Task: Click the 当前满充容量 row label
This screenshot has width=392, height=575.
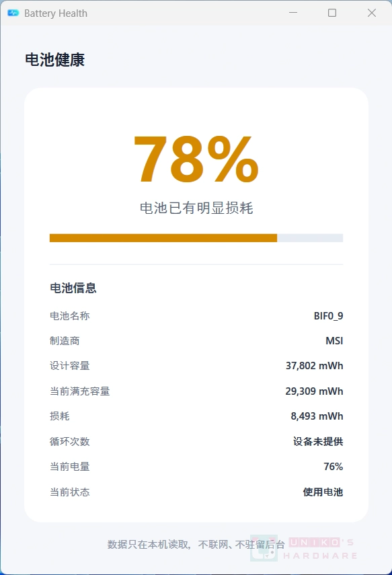Action: pyautogui.click(x=79, y=391)
